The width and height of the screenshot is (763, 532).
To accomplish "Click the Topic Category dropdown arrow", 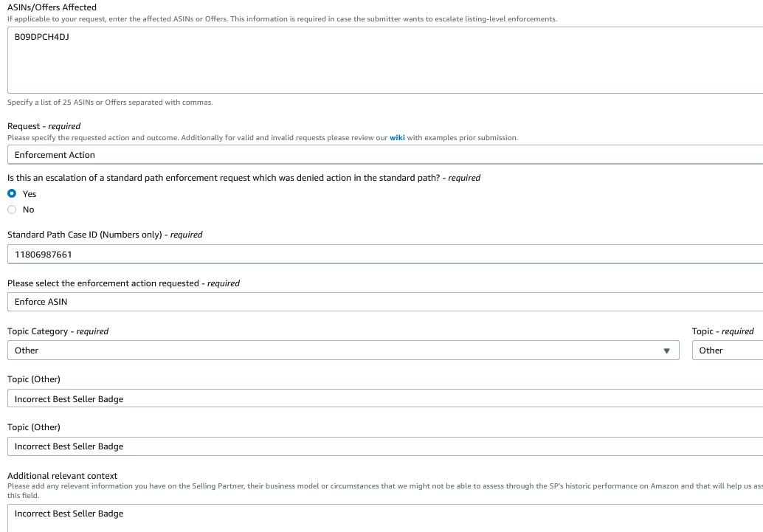I will pyautogui.click(x=666, y=350).
